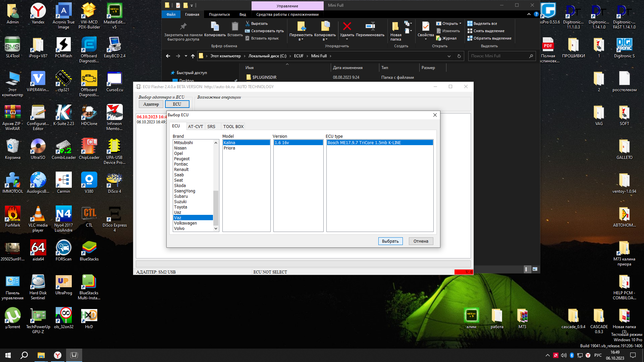The width and height of the screenshot is (644, 362).
Task: Expand address bar history dropdown
Action: coord(449,56)
